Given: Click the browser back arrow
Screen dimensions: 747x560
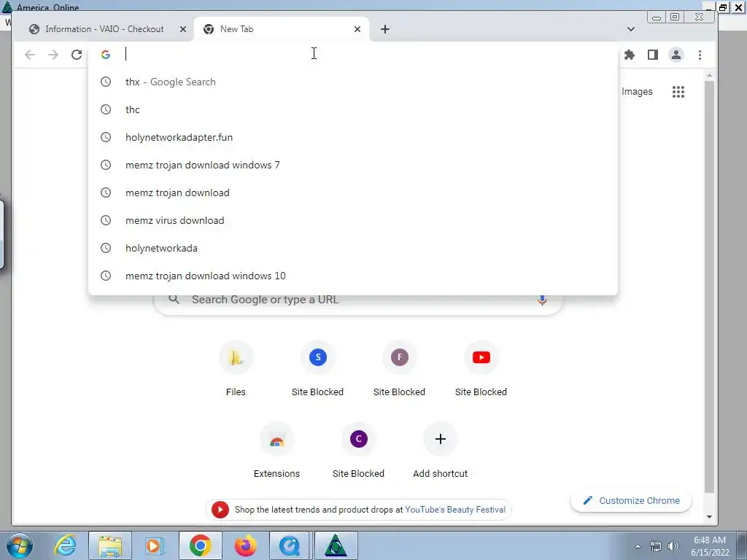Looking at the screenshot, I should pos(30,55).
